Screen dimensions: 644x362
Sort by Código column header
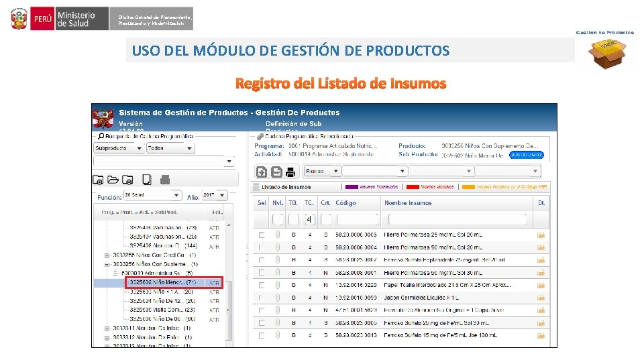tap(346, 203)
